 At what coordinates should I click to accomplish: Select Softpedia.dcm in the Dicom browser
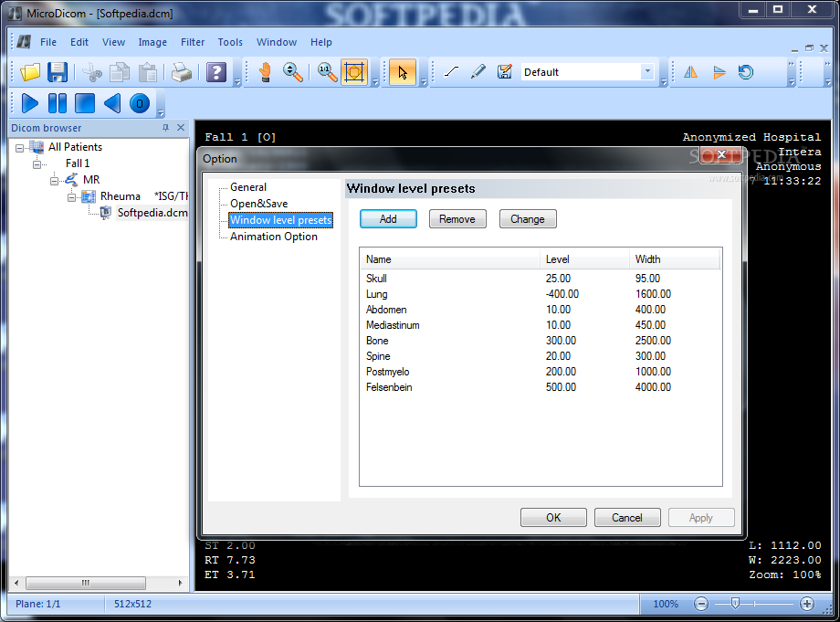152,213
